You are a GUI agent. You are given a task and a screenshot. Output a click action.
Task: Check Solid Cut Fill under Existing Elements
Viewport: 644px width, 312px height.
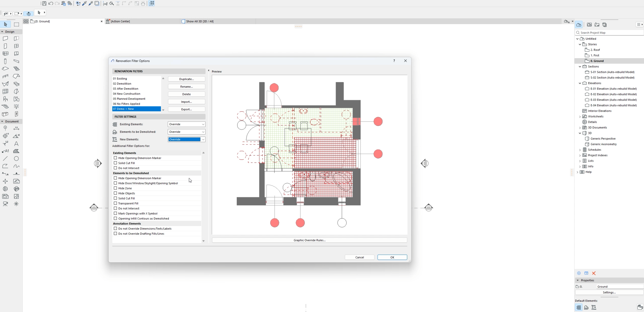point(115,163)
